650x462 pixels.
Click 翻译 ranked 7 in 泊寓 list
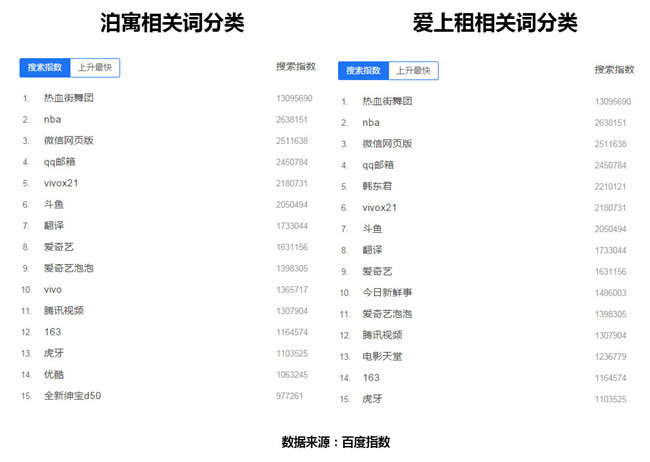click(54, 226)
